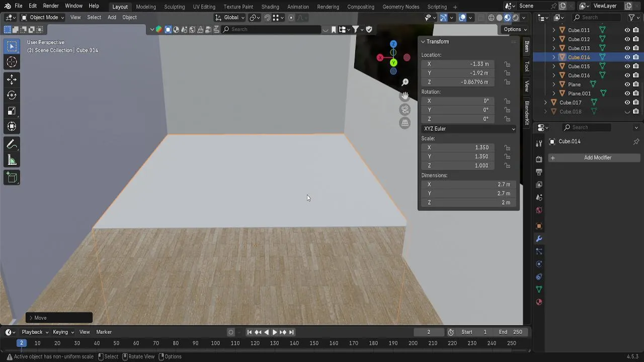Open the Material properties tab

pyautogui.click(x=539, y=302)
